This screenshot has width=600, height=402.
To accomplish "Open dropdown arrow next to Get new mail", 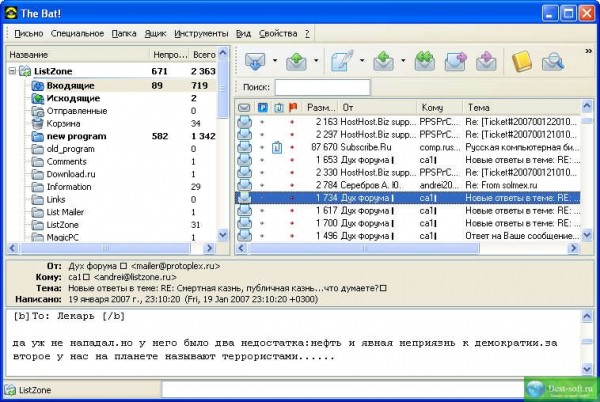I will [275, 60].
